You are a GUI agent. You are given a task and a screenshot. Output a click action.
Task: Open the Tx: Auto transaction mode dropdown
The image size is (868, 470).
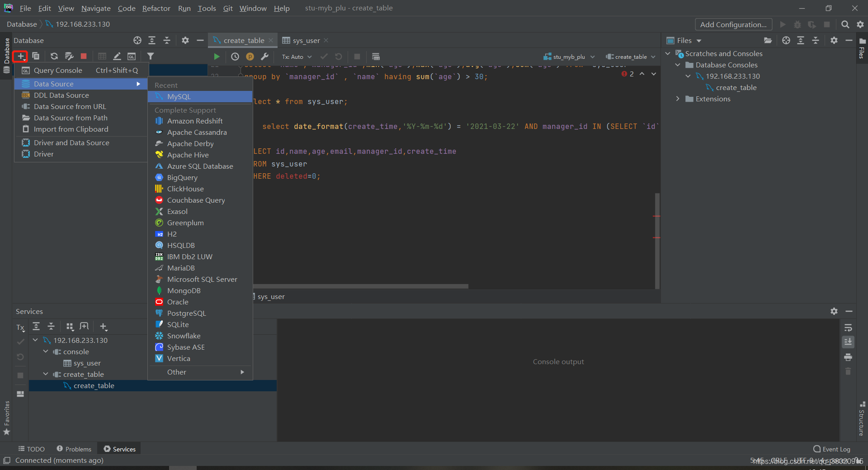tap(297, 57)
